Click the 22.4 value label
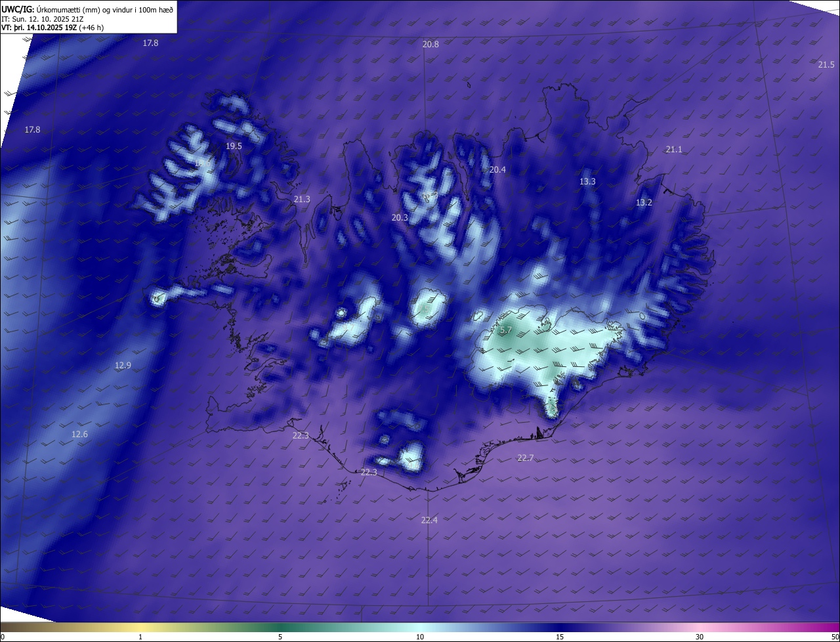840x642 pixels. [429, 520]
